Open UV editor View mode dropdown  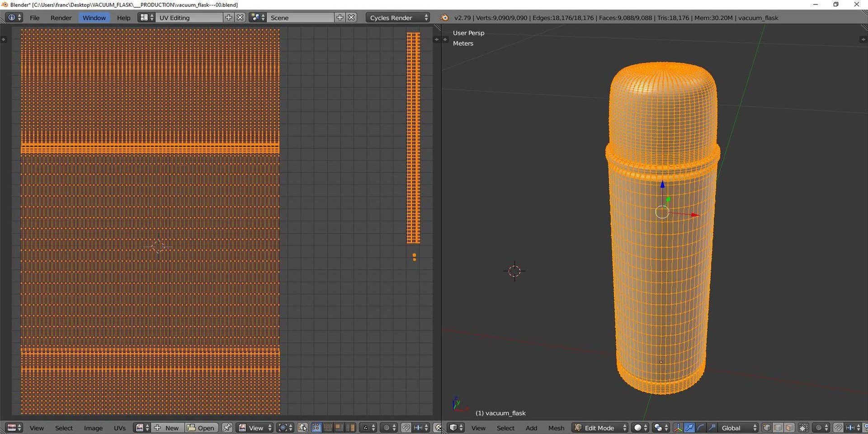(255, 428)
